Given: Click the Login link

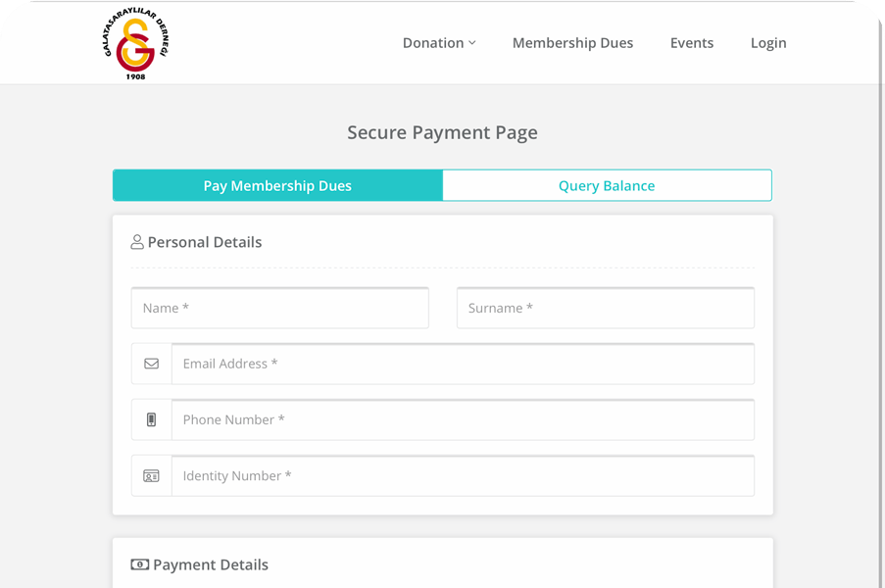Looking at the screenshot, I should (768, 43).
